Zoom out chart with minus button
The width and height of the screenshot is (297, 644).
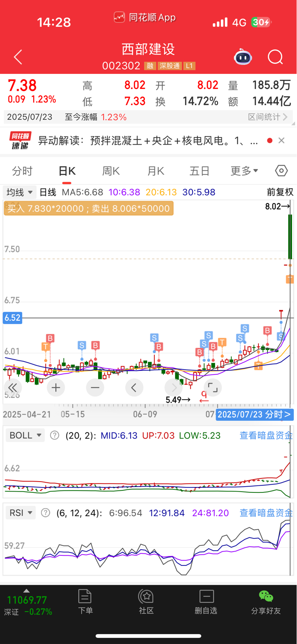[95, 388]
